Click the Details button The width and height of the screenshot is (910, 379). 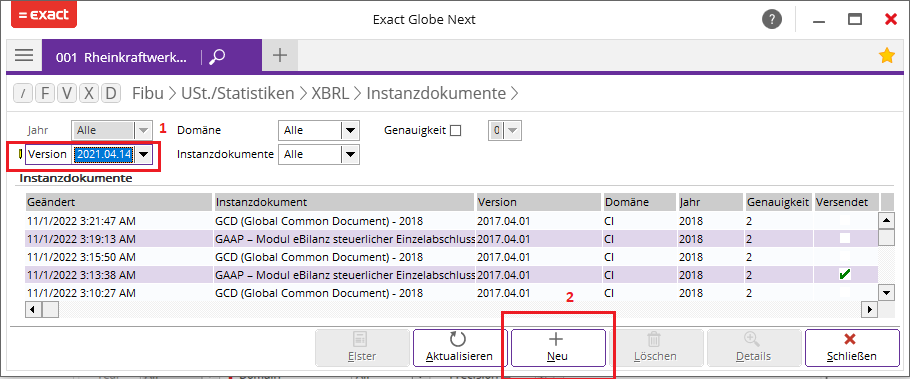click(x=753, y=348)
